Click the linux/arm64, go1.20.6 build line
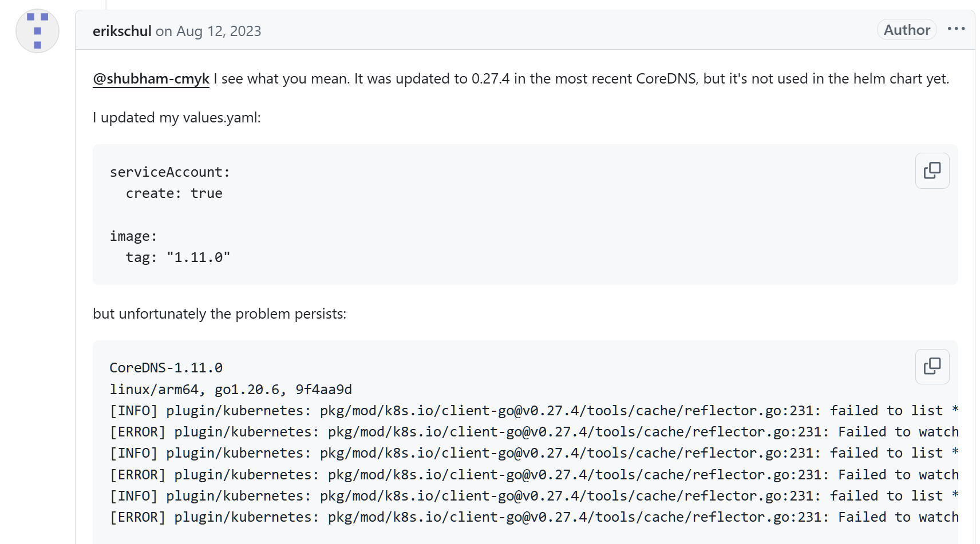980x544 pixels. (231, 390)
